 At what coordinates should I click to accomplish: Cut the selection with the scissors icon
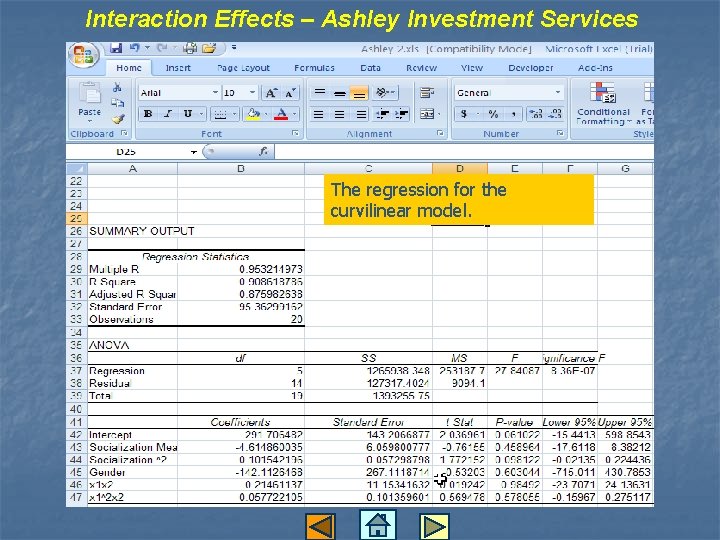pyautogui.click(x=118, y=87)
